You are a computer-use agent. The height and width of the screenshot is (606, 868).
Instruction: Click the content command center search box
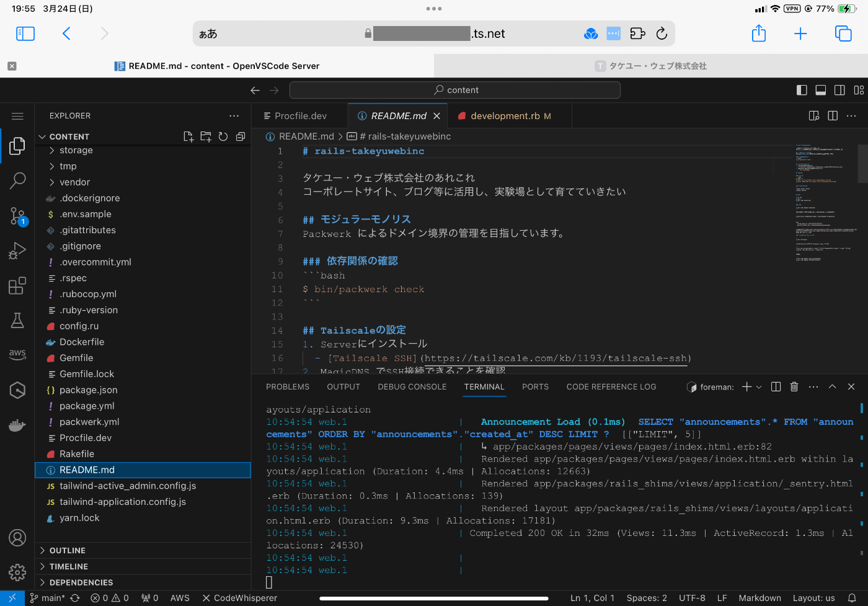(x=455, y=90)
